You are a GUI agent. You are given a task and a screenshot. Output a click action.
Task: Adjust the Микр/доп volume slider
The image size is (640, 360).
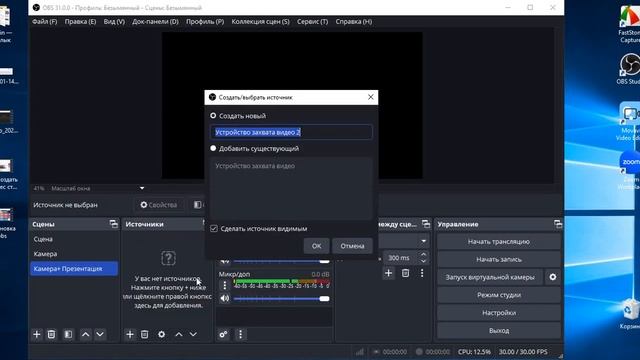[281, 298]
